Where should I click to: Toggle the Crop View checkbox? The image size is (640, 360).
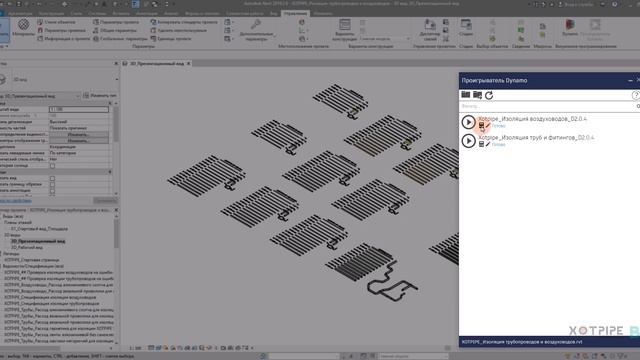tap(52, 178)
